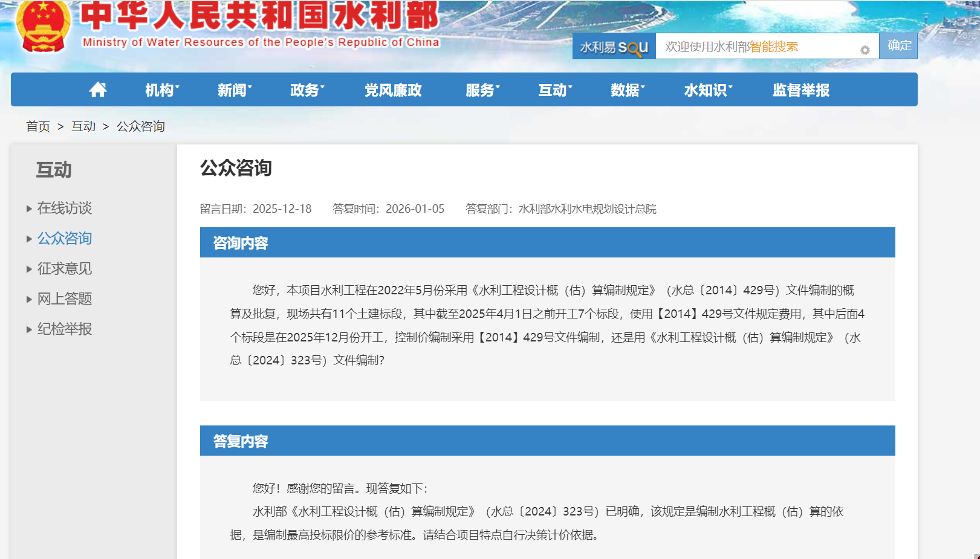This screenshot has height=559, width=980.
Task: Click the 水利易 SOU search logo
Action: coord(614,47)
